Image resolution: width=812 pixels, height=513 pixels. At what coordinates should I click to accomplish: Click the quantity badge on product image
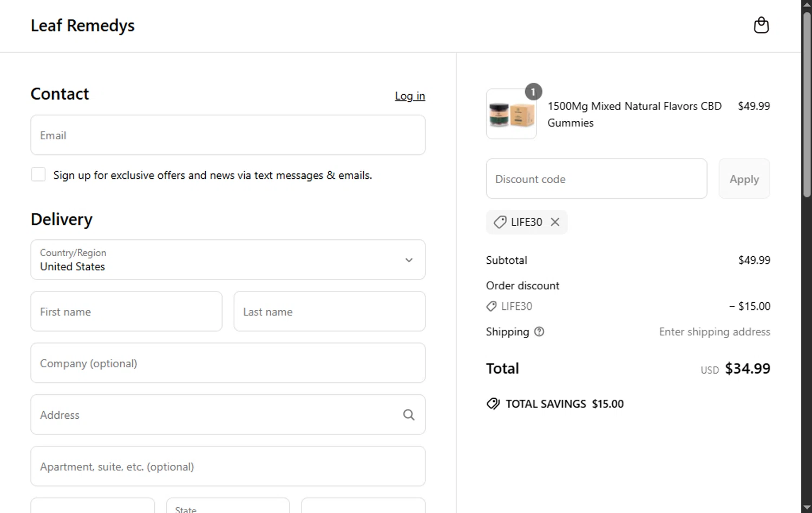click(533, 92)
